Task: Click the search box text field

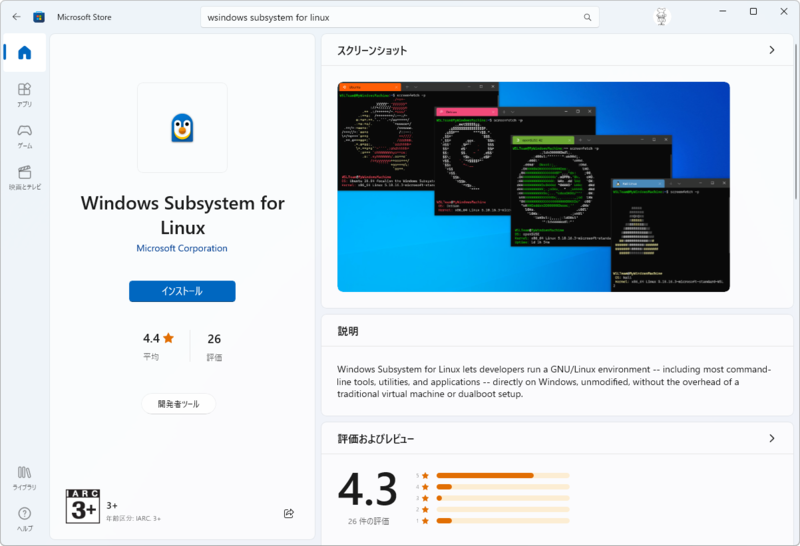Action: coord(399,17)
